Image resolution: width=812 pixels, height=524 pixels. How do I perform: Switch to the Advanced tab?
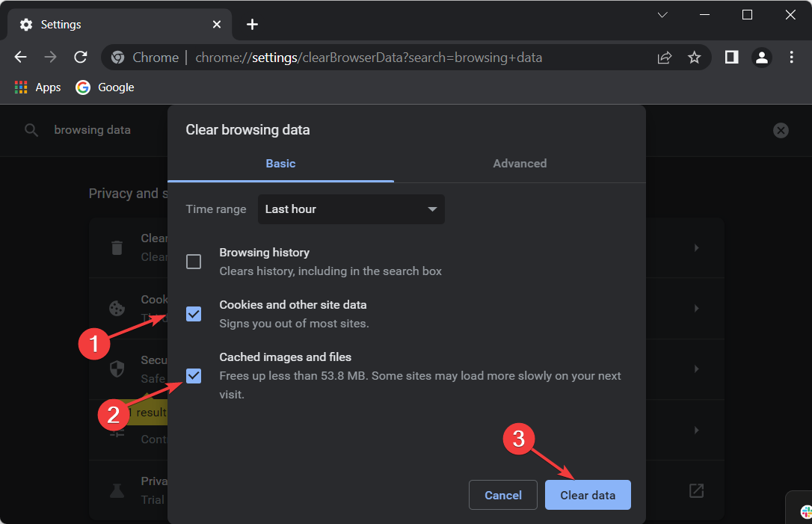520,164
